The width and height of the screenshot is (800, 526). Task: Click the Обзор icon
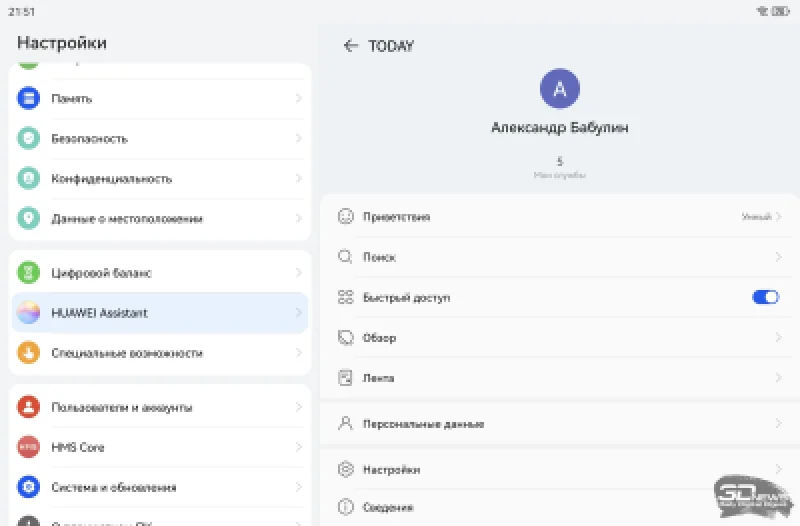tap(346, 338)
